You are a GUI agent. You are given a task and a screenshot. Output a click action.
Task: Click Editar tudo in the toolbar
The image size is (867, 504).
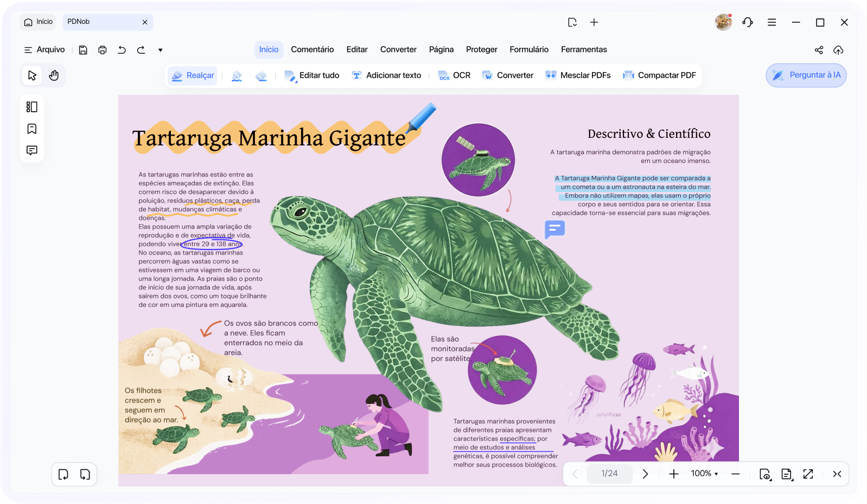pos(312,75)
